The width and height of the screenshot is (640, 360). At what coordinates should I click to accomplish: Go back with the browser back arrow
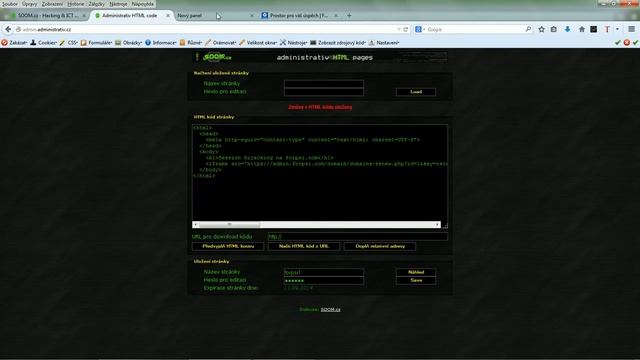click(x=8, y=29)
